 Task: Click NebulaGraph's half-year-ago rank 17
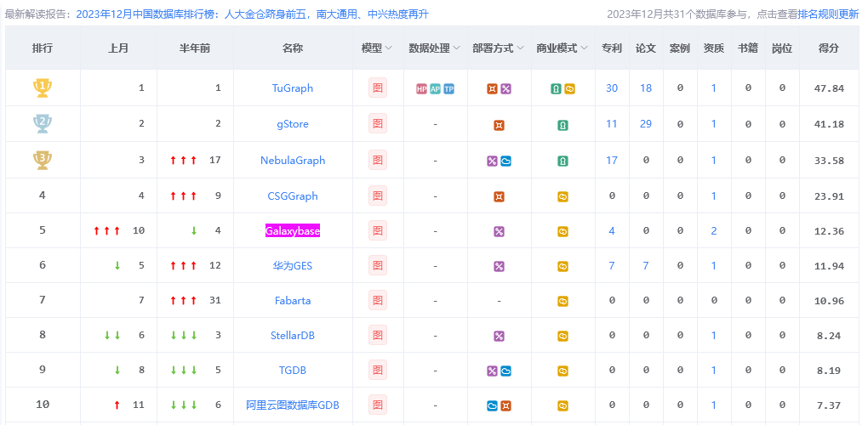(x=215, y=161)
